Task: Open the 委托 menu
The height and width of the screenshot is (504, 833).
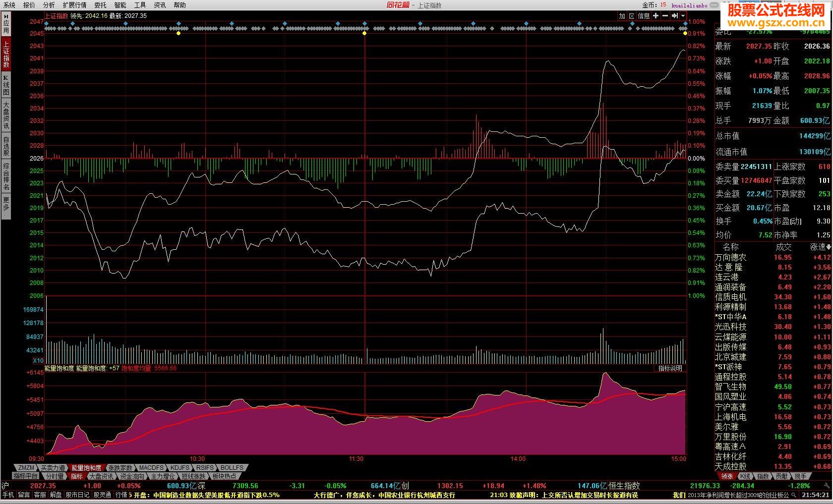Action: (x=100, y=5)
